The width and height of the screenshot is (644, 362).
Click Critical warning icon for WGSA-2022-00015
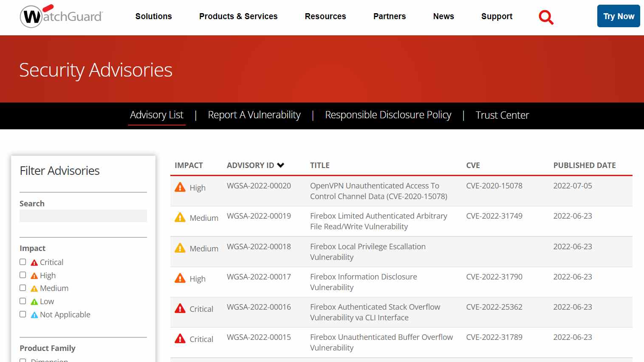pyautogui.click(x=180, y=339)
